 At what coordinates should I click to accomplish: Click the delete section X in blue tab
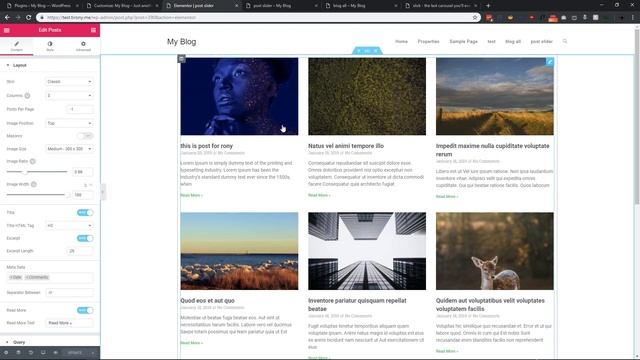376,51
